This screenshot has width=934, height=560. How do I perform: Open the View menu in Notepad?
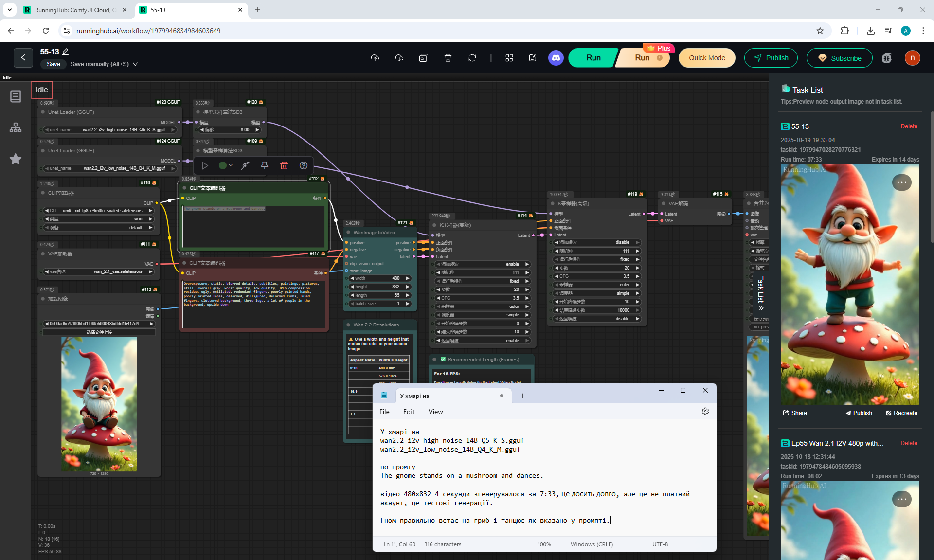[435, 412]
